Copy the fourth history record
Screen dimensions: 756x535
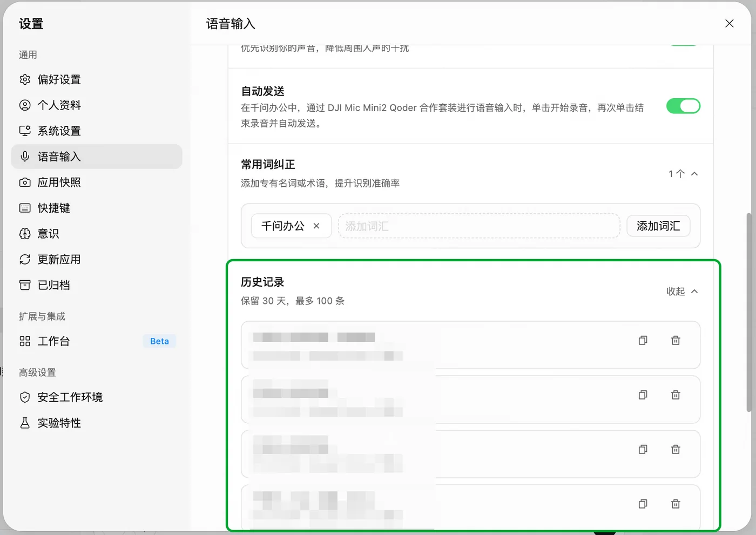click(x=643, y=504)
